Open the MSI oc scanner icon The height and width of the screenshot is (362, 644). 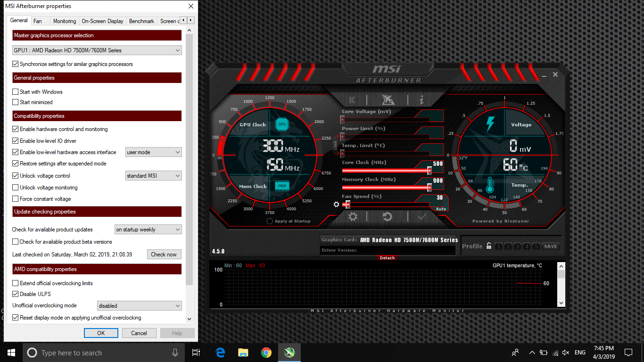tap(387, 99)
